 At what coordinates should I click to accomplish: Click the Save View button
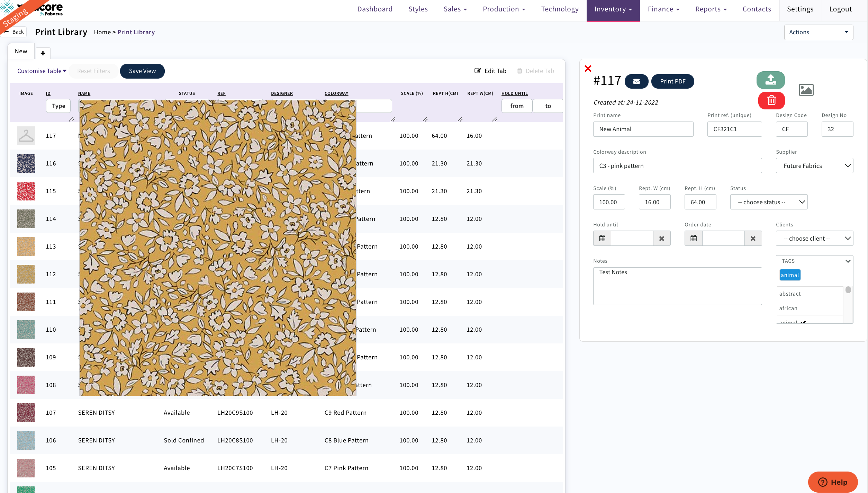click(142, 71)
